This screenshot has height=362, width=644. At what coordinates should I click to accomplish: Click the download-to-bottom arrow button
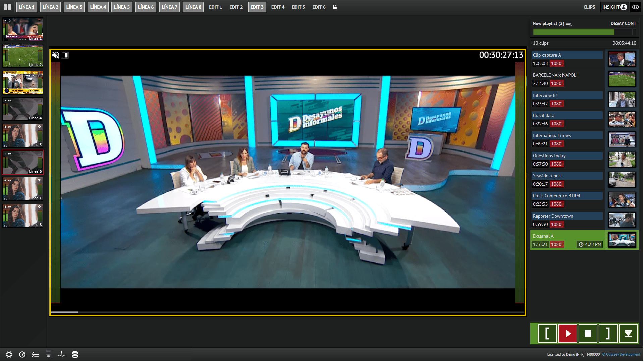coord(628,333)
